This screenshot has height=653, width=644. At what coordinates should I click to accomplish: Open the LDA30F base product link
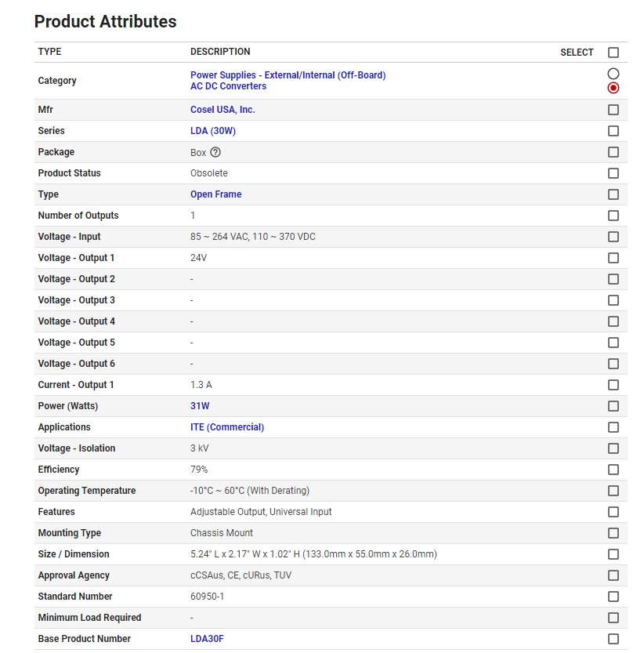click(x=207, y=639)
